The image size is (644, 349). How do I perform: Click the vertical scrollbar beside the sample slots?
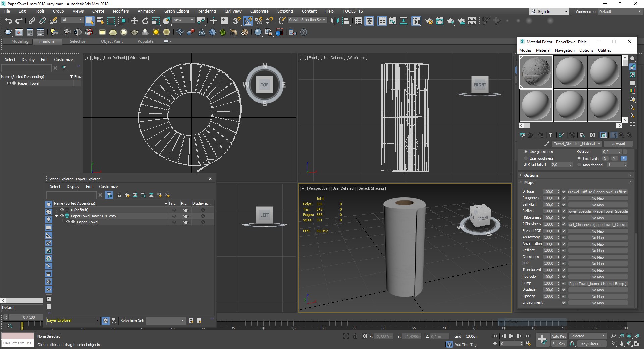pos(625,89)
